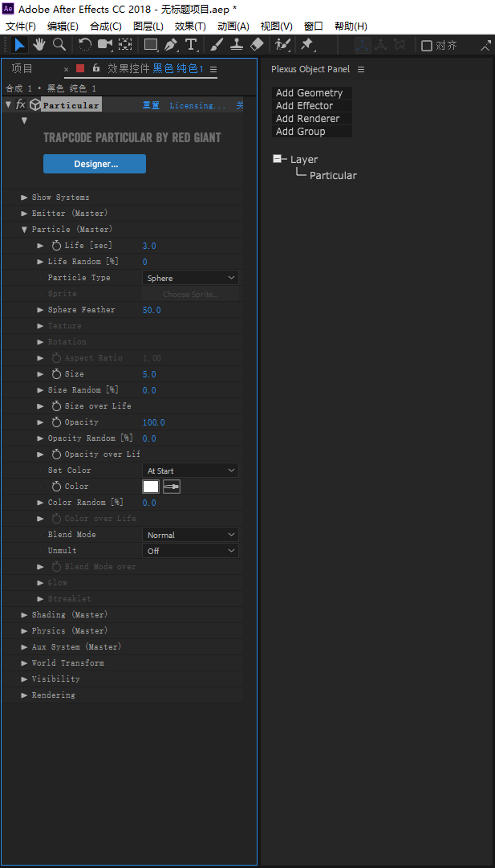Expand the Physics (Master) group
The image size is (495, 868).
[x=24, y=630]
